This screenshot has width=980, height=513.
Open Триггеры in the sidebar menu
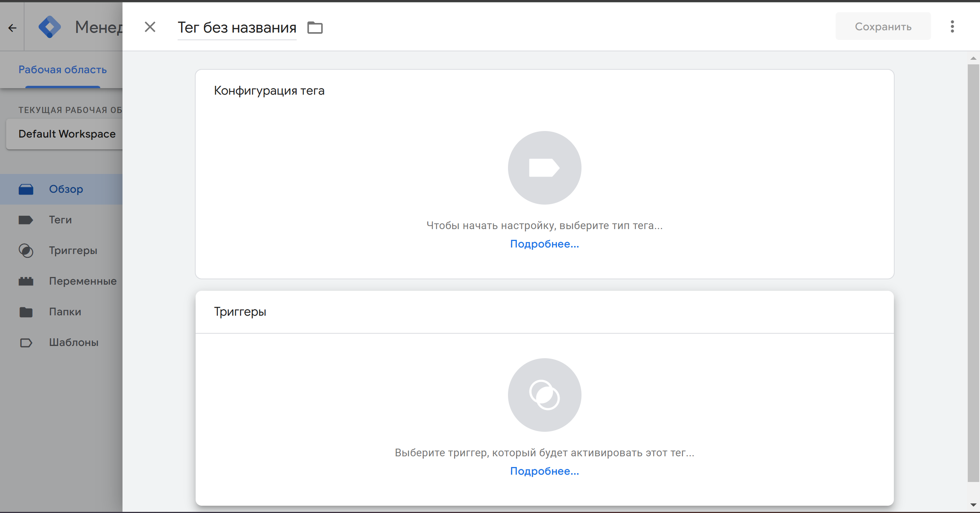coord(73,251)
